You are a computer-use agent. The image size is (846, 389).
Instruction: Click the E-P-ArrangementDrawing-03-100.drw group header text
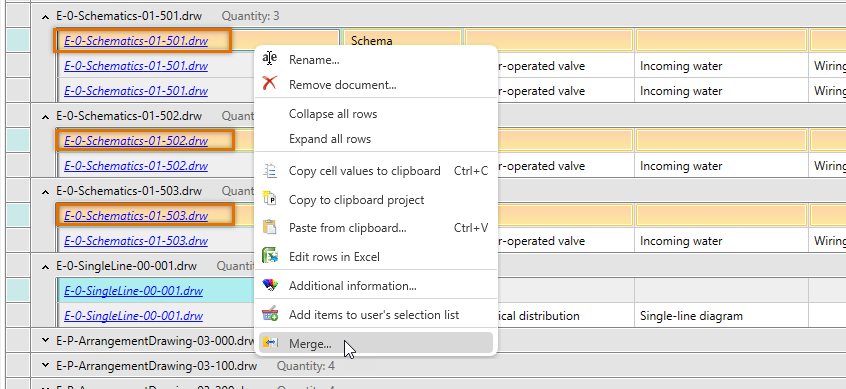coord(156,366)
